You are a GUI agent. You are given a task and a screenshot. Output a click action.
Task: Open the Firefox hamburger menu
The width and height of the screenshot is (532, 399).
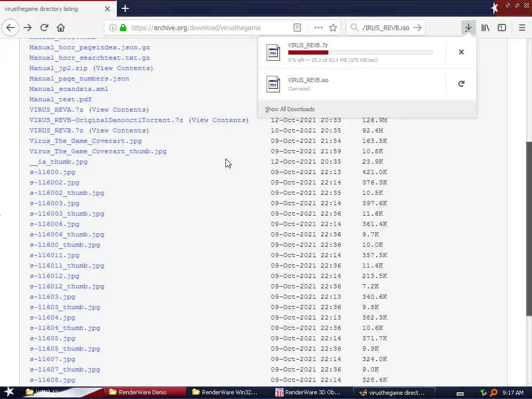pos(522,28)
